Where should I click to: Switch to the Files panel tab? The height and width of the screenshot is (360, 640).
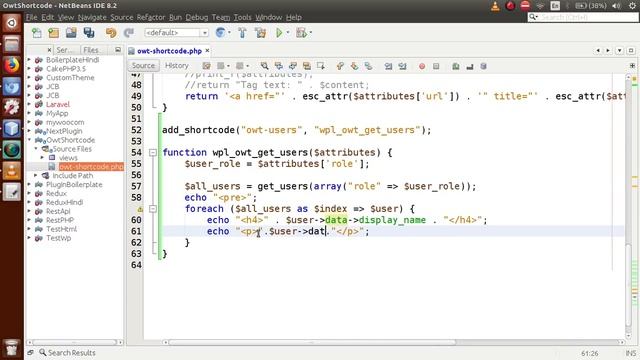click(x=91, y=50)
